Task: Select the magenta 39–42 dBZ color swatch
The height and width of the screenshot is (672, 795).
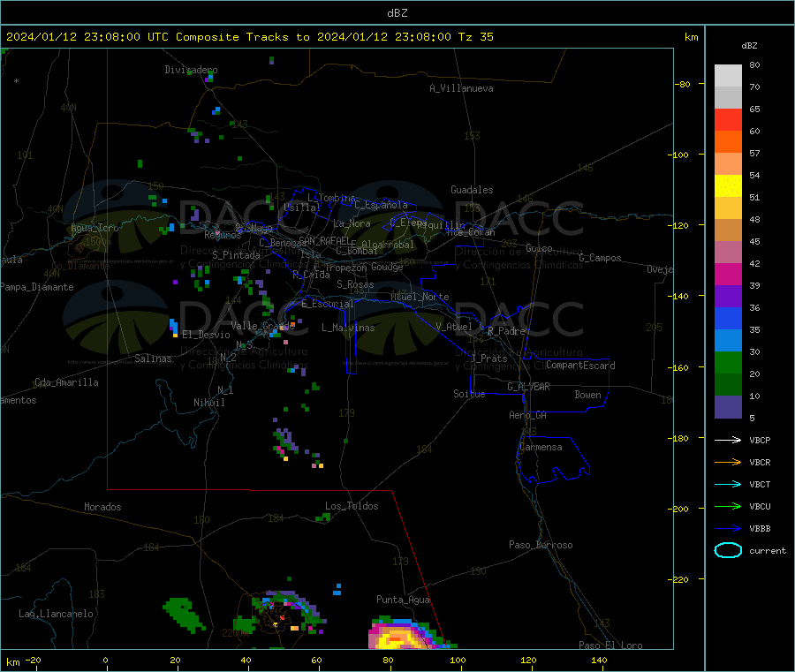Action: 728,274
